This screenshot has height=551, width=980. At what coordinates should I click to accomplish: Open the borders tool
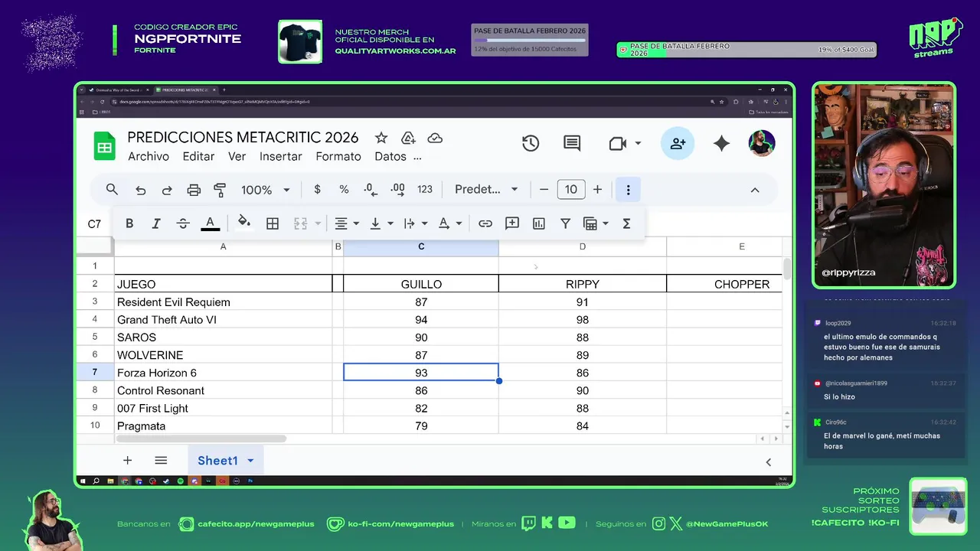272,223
